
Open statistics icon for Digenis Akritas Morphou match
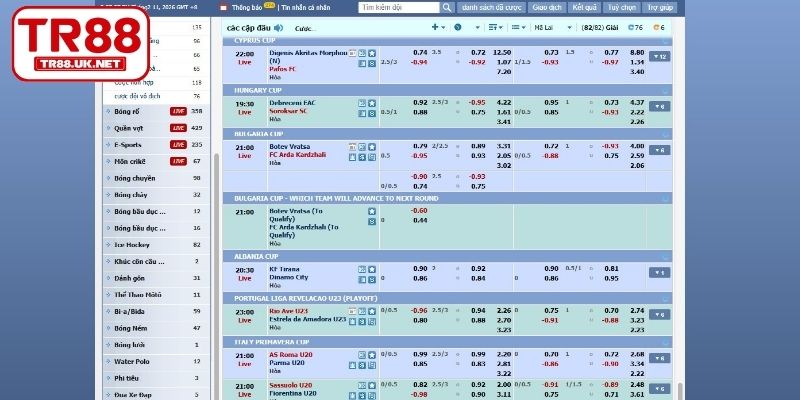[362, 53]
